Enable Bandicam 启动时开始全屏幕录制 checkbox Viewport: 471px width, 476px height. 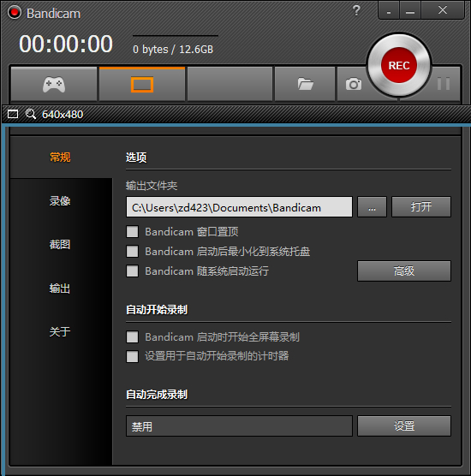tap(133, 337)
